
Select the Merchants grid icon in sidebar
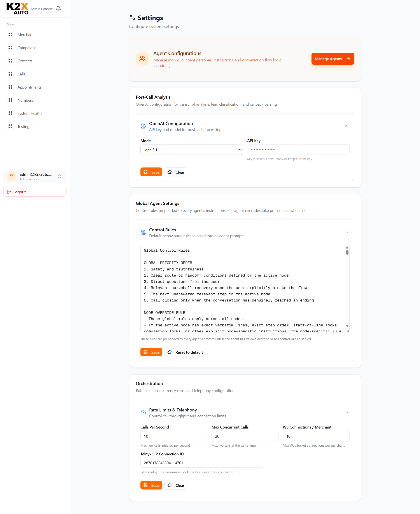tap(11, 35)
